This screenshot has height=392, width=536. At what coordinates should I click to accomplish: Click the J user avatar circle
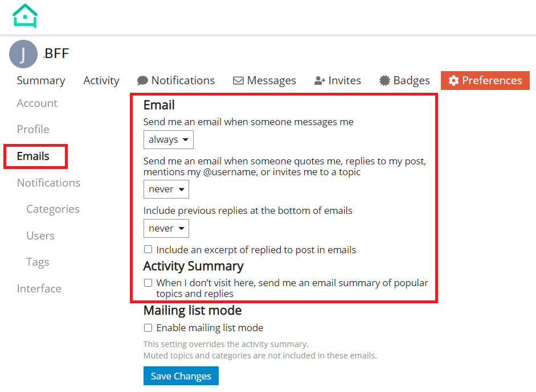click(23, 54)
